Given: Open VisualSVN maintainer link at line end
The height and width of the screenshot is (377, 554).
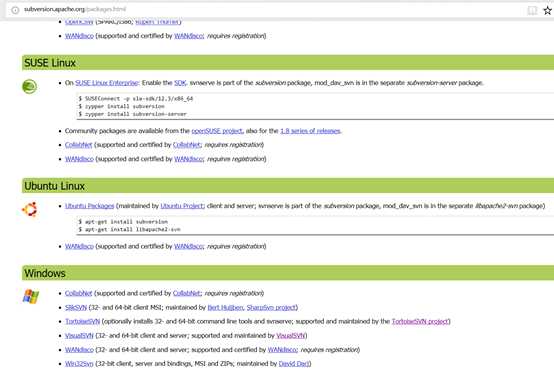Looking at the screenshot, I should [290, 336].
